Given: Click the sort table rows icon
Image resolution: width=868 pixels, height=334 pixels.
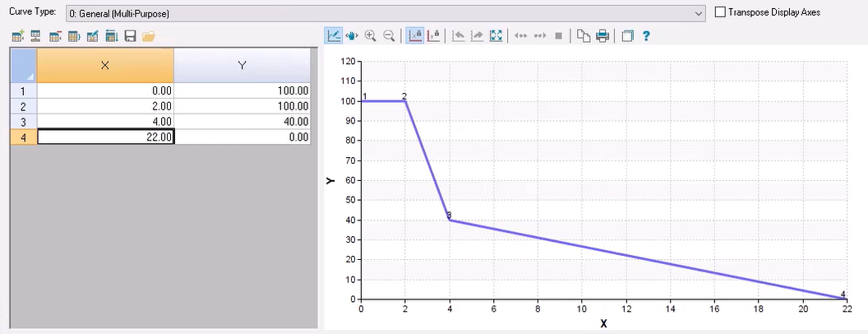Looking at the screenshot, I should tap(111, 36).
